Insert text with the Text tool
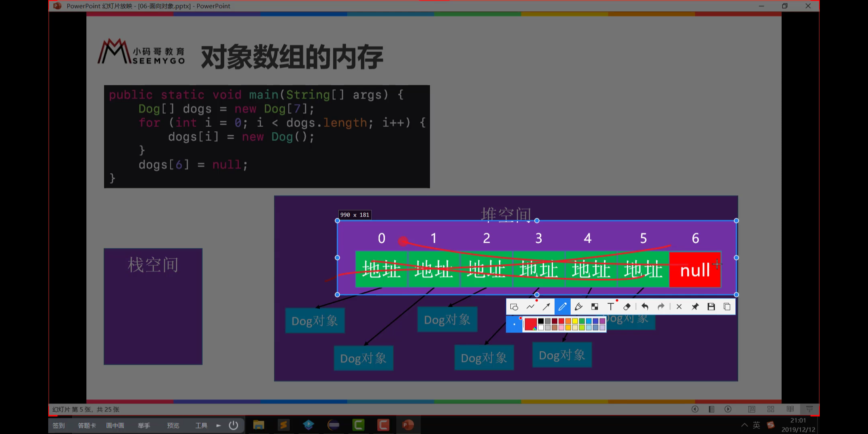 click(x=611, y=307)
